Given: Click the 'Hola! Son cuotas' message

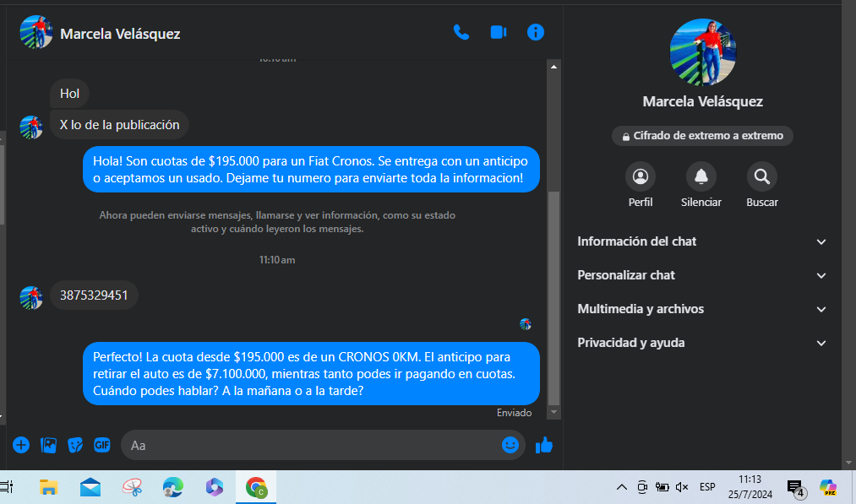Looking at the screenshot, I should coord(311,169).
